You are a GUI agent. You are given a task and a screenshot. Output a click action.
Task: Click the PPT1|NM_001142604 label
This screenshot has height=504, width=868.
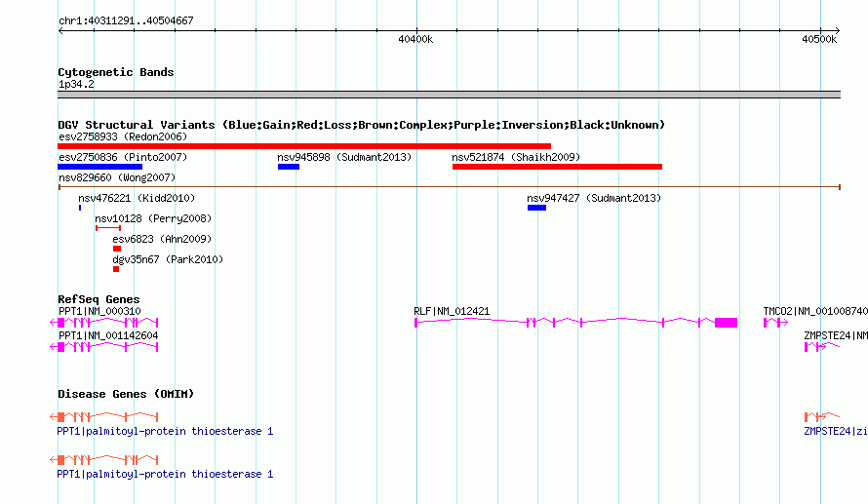pyautogui.click(x=108, y=335)
